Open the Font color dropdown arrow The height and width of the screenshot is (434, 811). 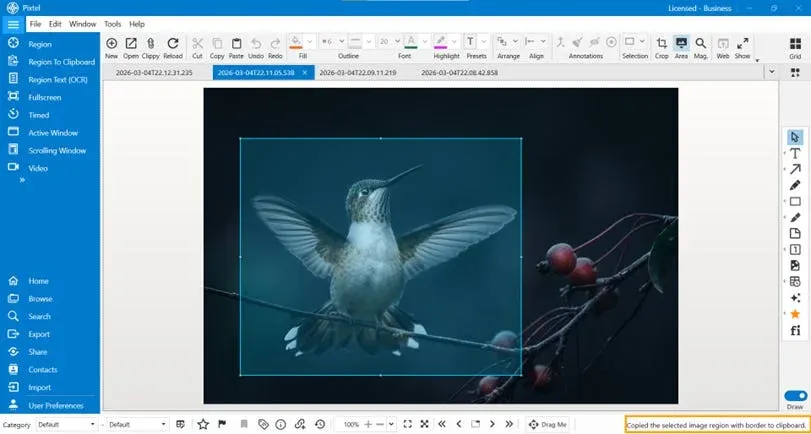(x=425, y=41)
